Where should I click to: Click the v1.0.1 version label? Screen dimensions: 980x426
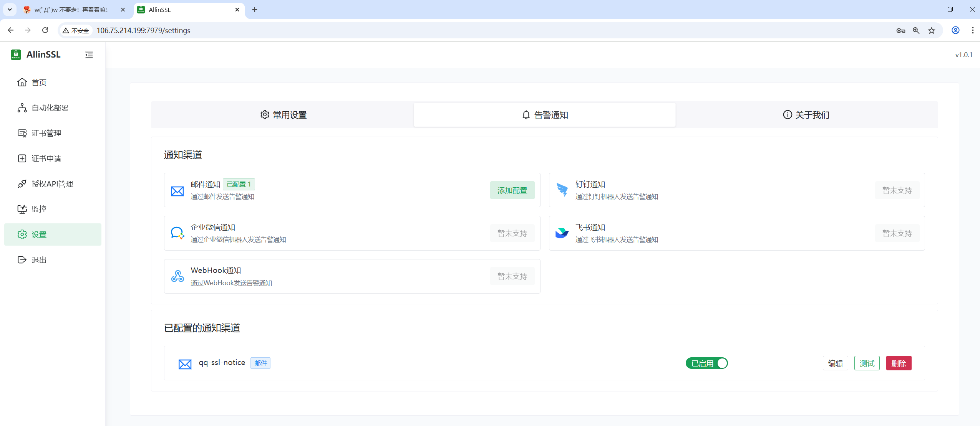tap(963, 55)
